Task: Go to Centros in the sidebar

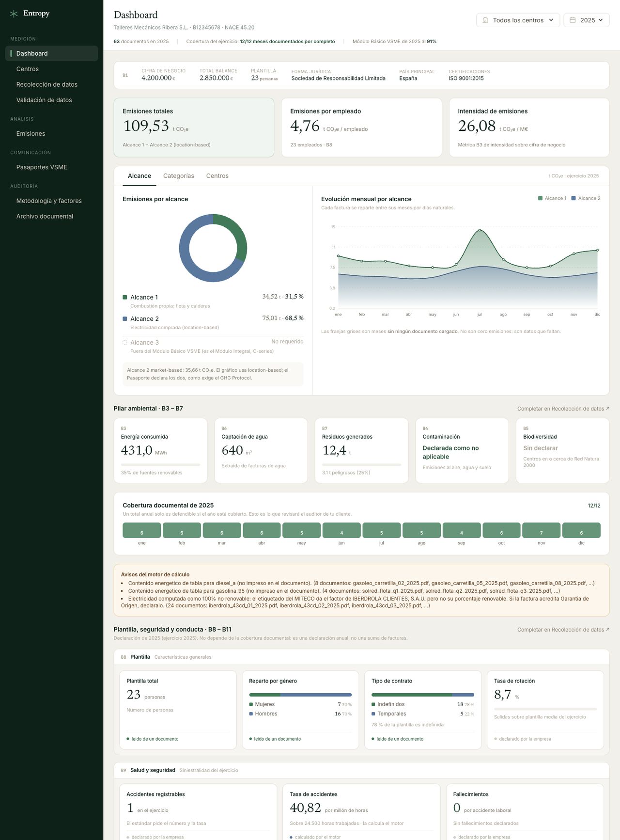Action: point(51,69)
